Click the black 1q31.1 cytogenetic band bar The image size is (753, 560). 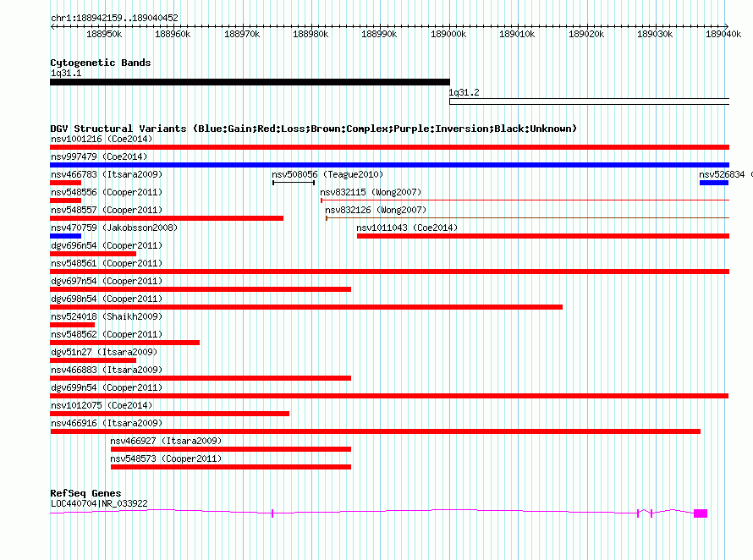[x=250, y=82]
